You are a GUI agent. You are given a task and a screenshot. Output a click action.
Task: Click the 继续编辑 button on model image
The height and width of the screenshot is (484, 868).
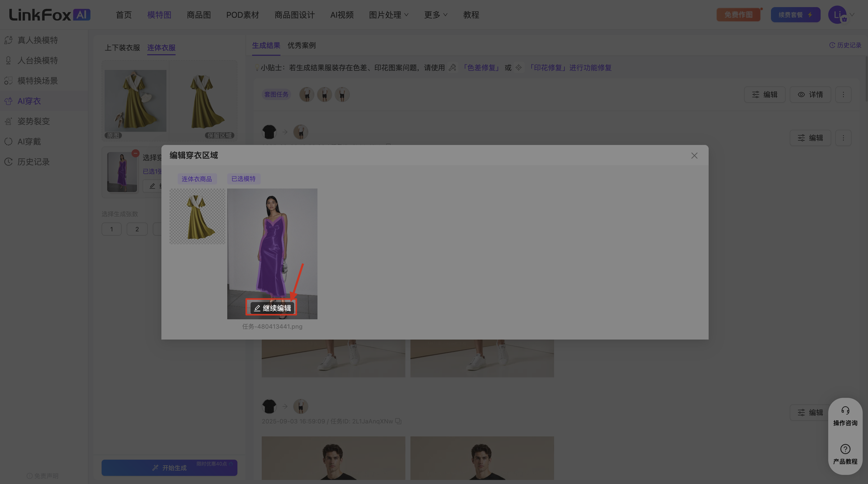(272, 308)
